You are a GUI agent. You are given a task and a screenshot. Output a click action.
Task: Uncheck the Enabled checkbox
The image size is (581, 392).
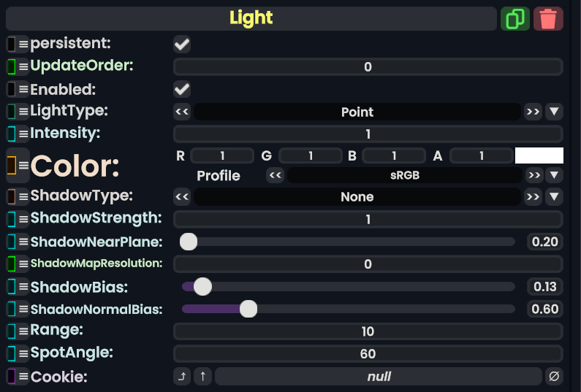click(x=182, y=90)
